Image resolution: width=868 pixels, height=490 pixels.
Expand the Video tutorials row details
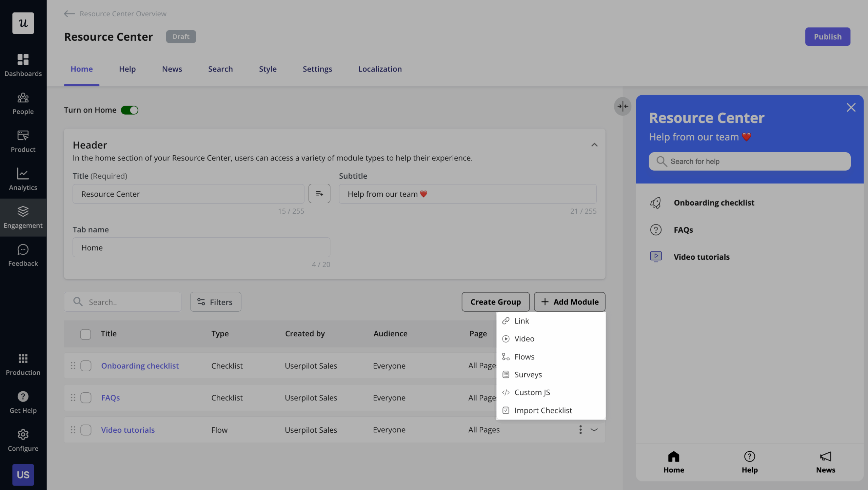coord(594,430)
